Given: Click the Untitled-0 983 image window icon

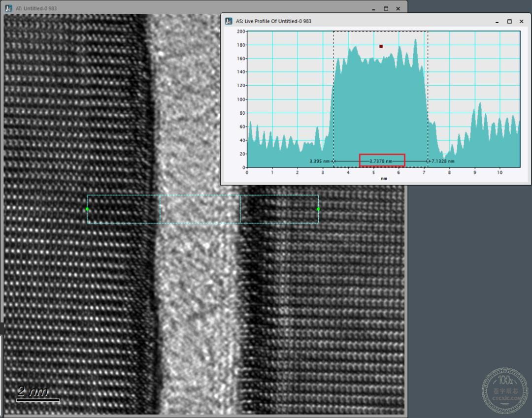Looking at the screenshot, I should [8, 8].
